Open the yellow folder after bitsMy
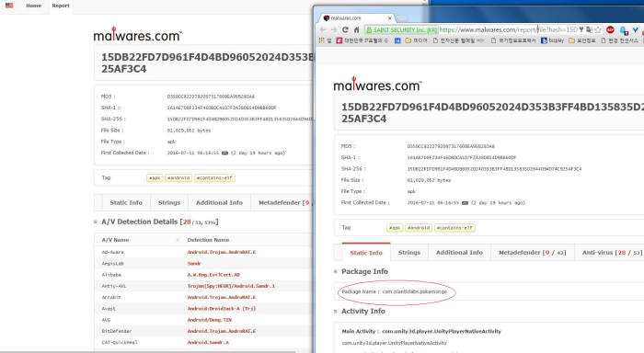 581,40
